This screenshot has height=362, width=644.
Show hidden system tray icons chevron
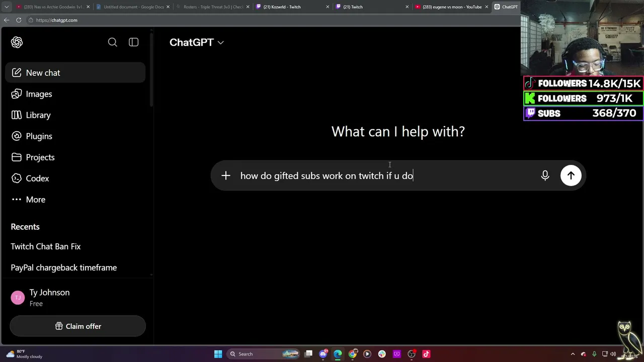[573, 354]
